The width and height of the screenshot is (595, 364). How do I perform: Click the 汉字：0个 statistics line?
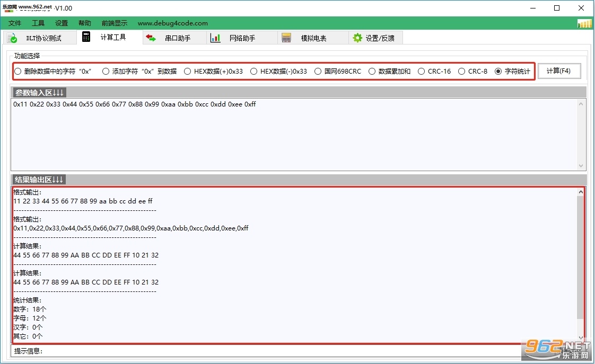coord(28,327)
